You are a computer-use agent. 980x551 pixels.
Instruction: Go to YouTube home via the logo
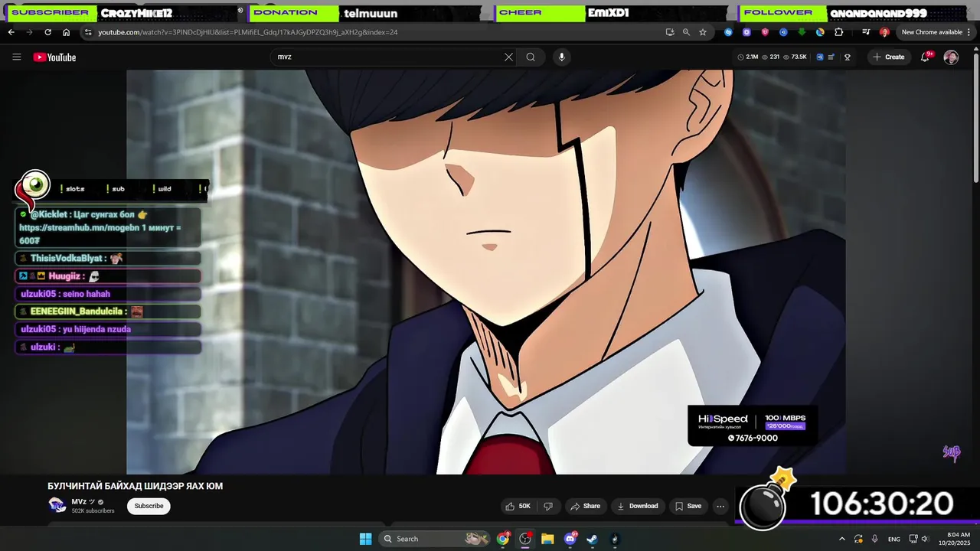click(54, 57)
